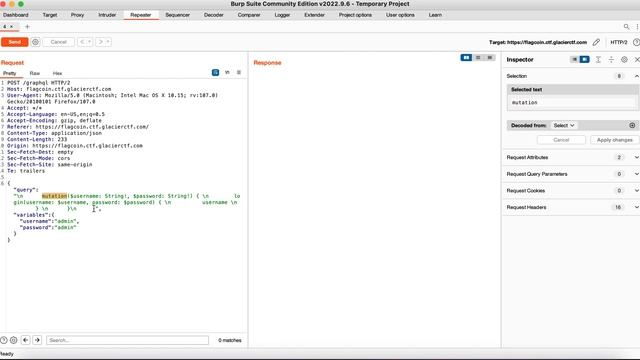Select tabbed response layout
The image size is (640, 360).
[490, 58]
